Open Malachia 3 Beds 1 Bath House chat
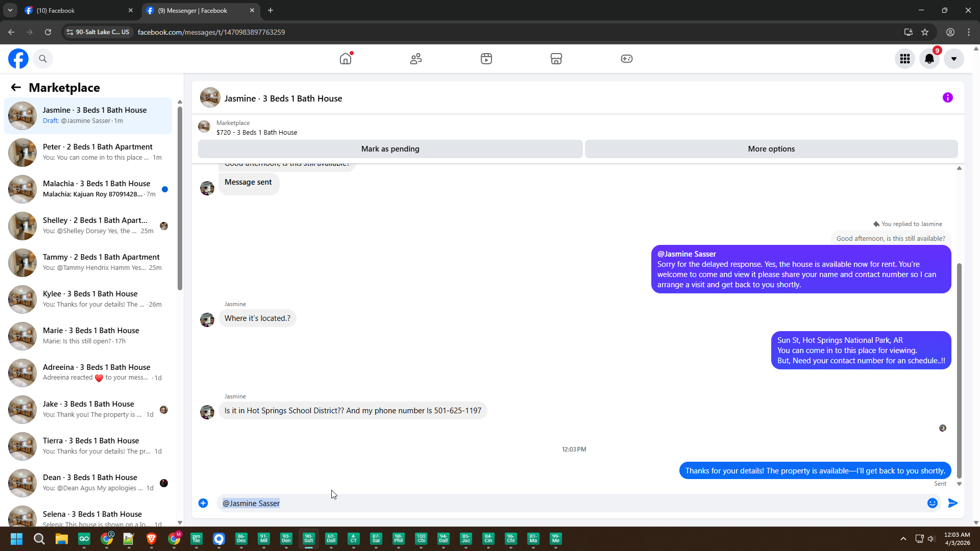The width and height of the screenshot is (980, 551). tap(88, 189)
